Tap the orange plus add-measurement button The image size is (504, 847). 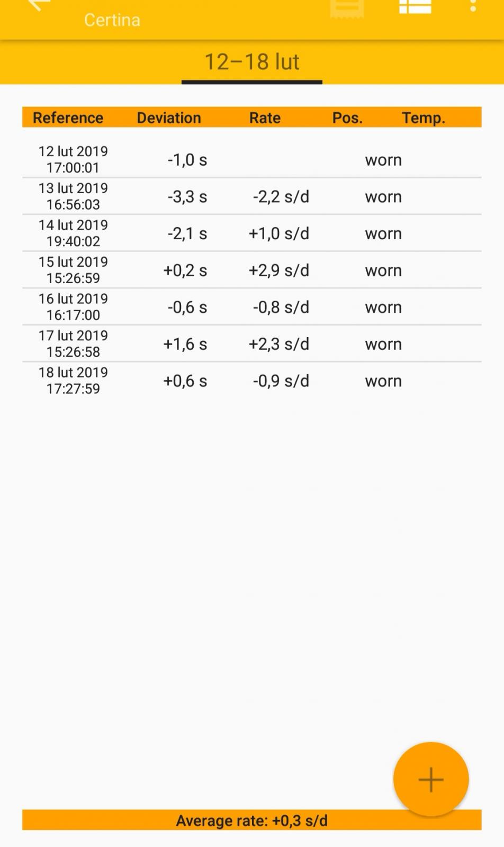(430, 779)
